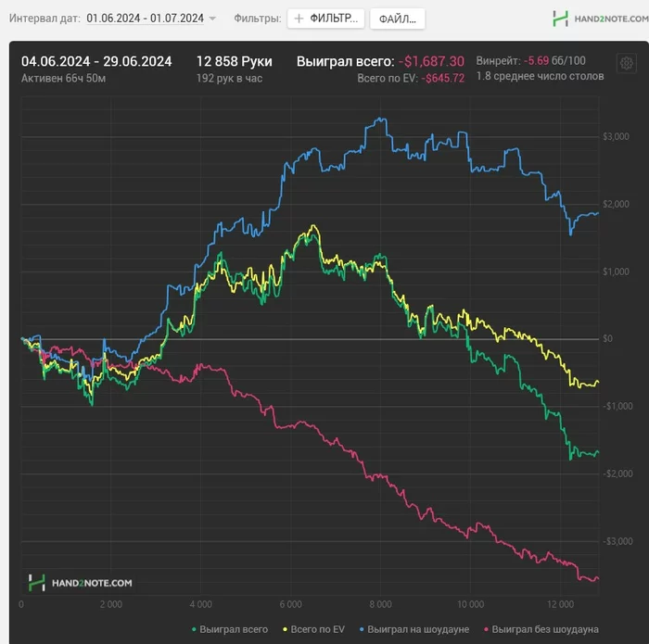
Task: Toggle the 'Выиграл всего' legend series
Action: click(234, 629)
